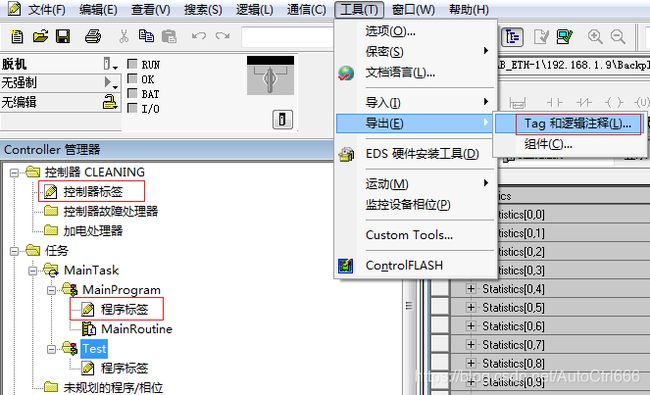Select 控制器故障处理器 folder
The height and width of the screenshot is (395, 650).
[x=111, y=211]
